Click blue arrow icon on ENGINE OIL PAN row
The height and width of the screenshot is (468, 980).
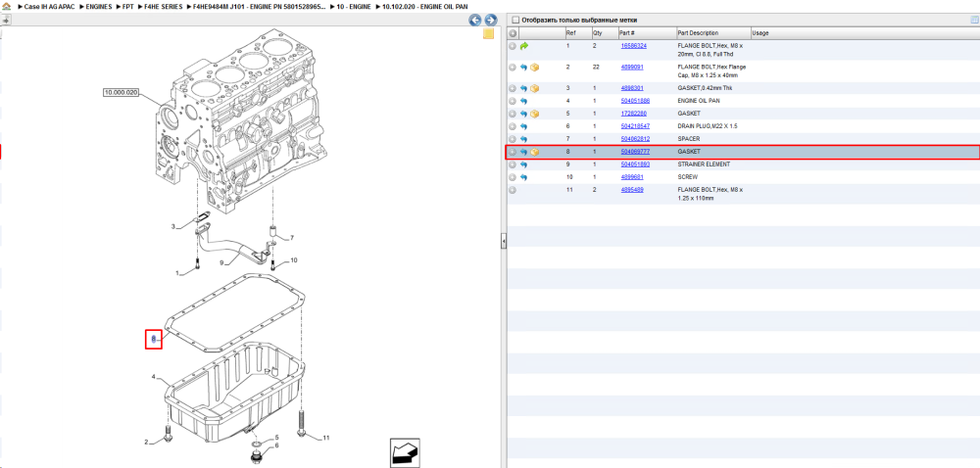523,101
